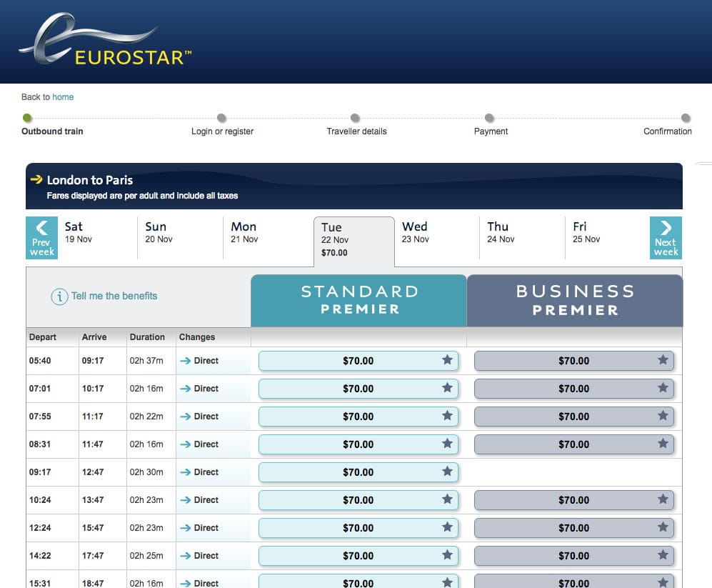Choose $70.00 Standard Premier on 12:24 train

tap(358, 527)
